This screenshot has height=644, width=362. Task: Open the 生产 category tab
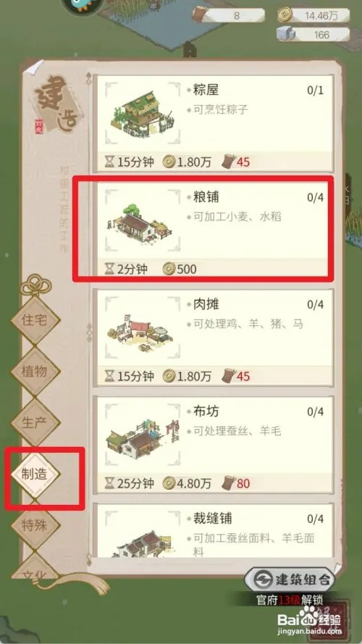click(x=35, y=423)
